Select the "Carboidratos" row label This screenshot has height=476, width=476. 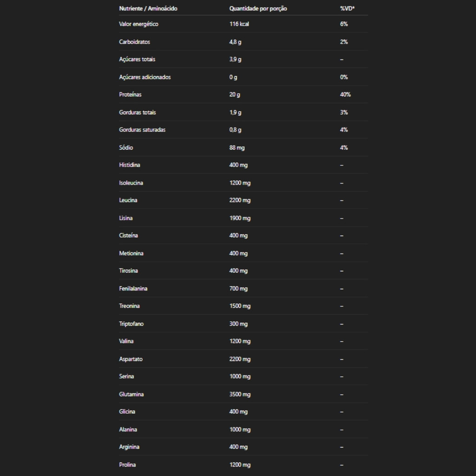(134, 42)
